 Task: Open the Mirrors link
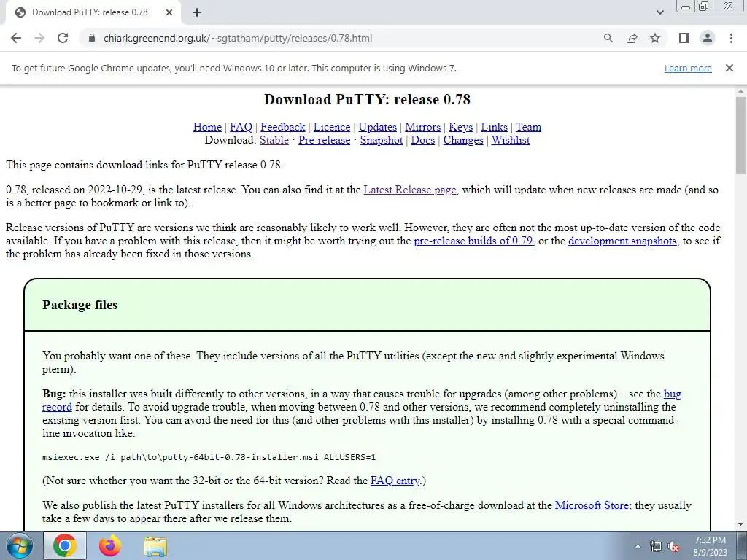pyautogui.click(x=422, y=127)
